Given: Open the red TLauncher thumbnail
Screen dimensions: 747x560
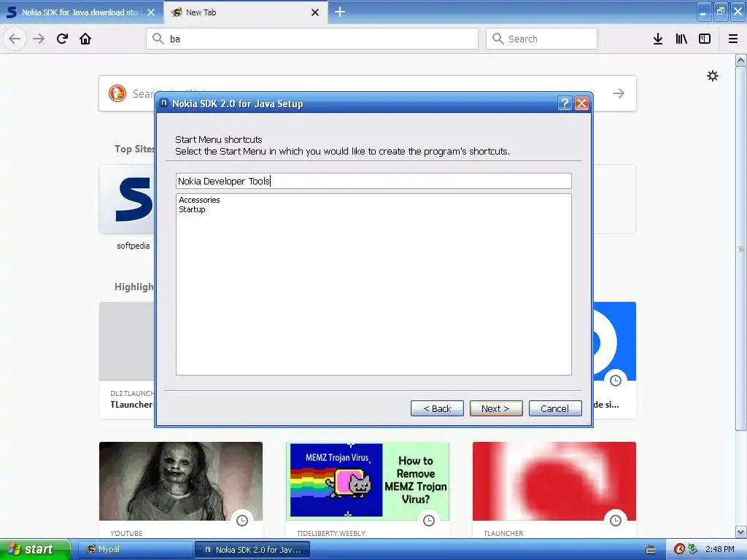Looking at the screenshot, I should [554, 481].
